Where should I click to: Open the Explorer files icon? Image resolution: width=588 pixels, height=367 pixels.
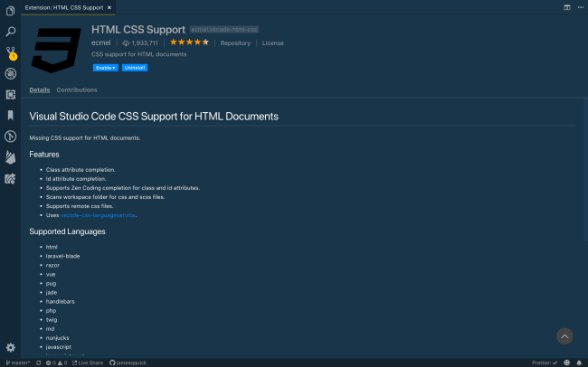click(x=11, y=13)
